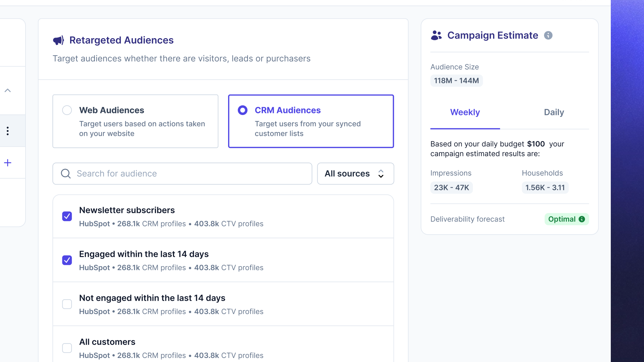Check the All customers audience

pos(67,348)
